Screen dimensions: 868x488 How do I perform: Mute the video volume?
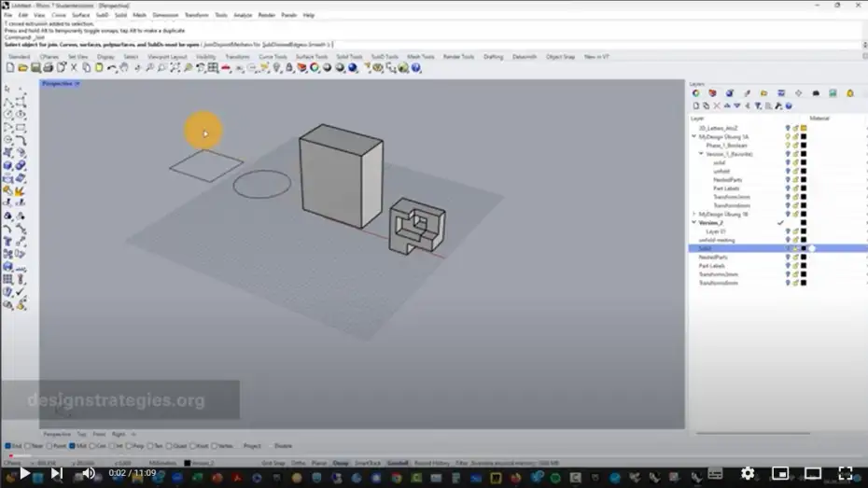[89, 473]
